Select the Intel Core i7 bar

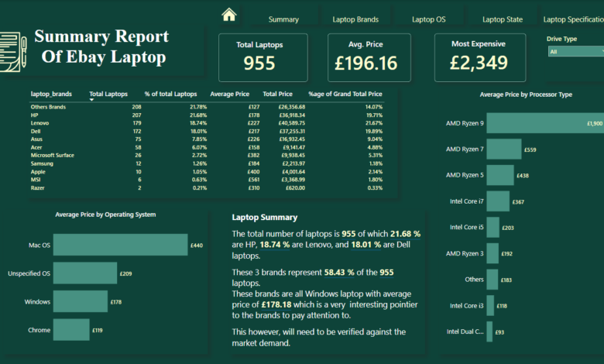(x=498, y=201)
